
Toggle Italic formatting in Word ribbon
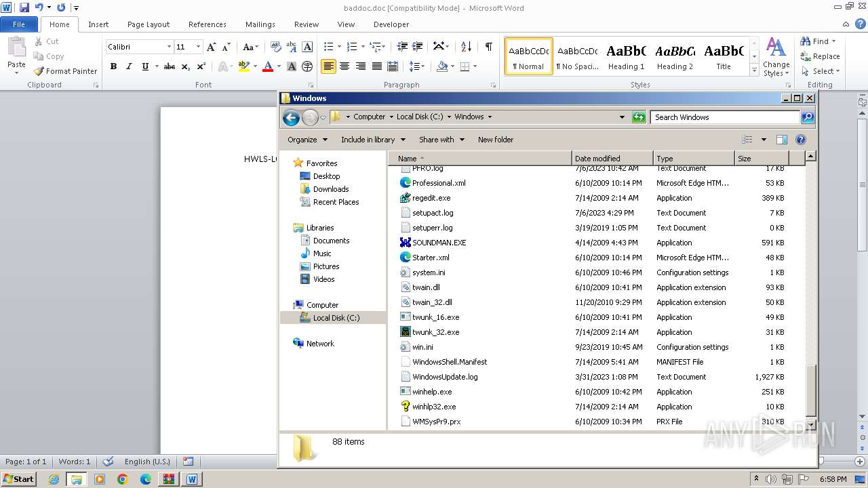click(x=129, y=66)
